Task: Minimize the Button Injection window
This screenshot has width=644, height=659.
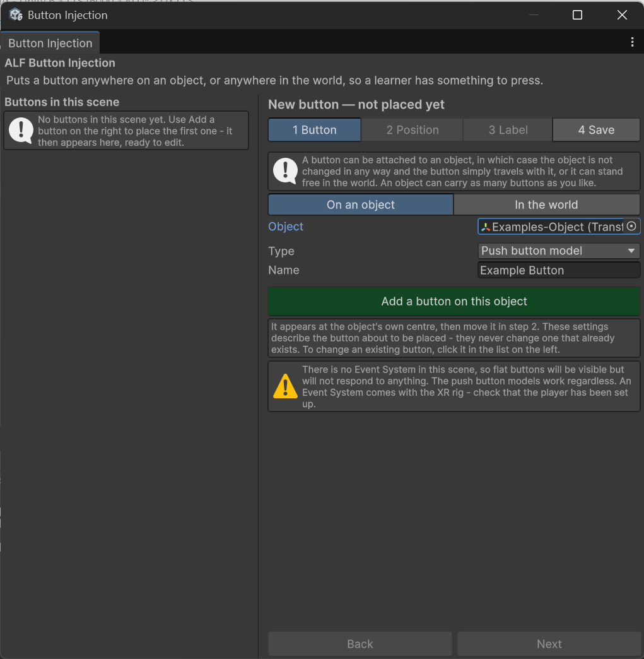Action: [534, 15]
